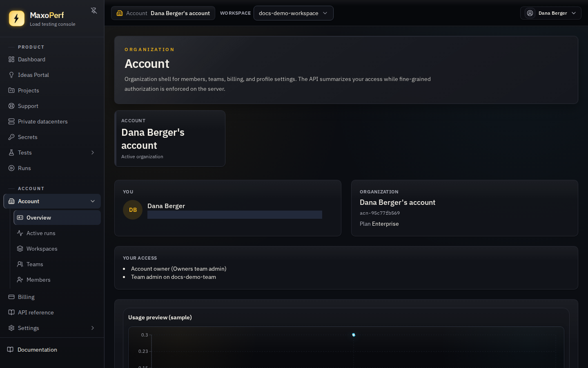Click Dana Berger's account active organization card
The image size is (588, 368).
tap(170, 139)
